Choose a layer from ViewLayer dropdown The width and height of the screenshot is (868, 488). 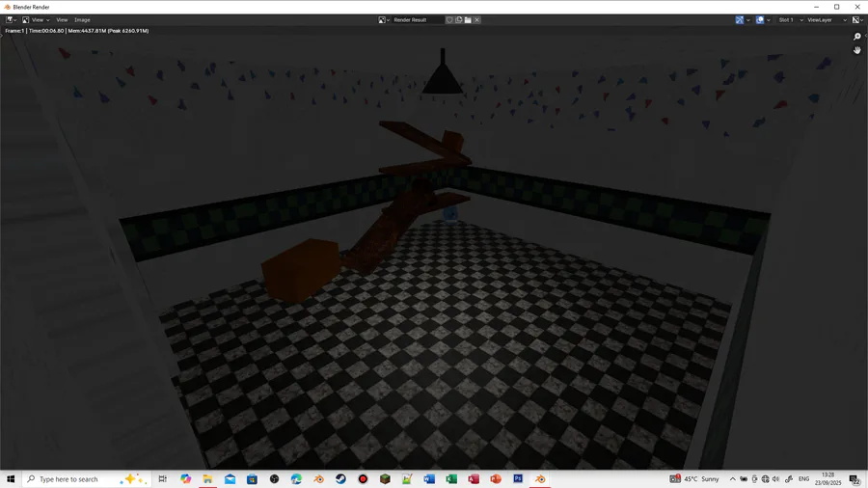pos(827,20)
